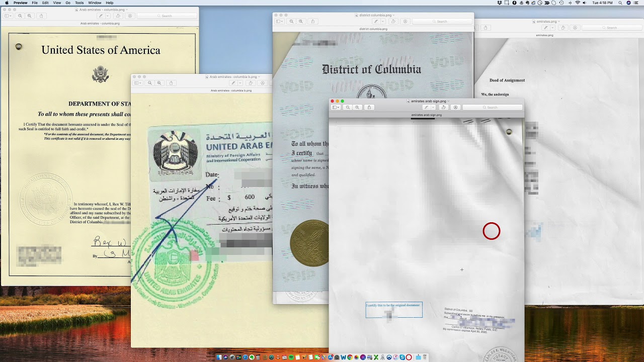This screenshot has height=362, width=644.
Task: Open sidebar view menu in columbia b.png window
Action: [137, 83]
